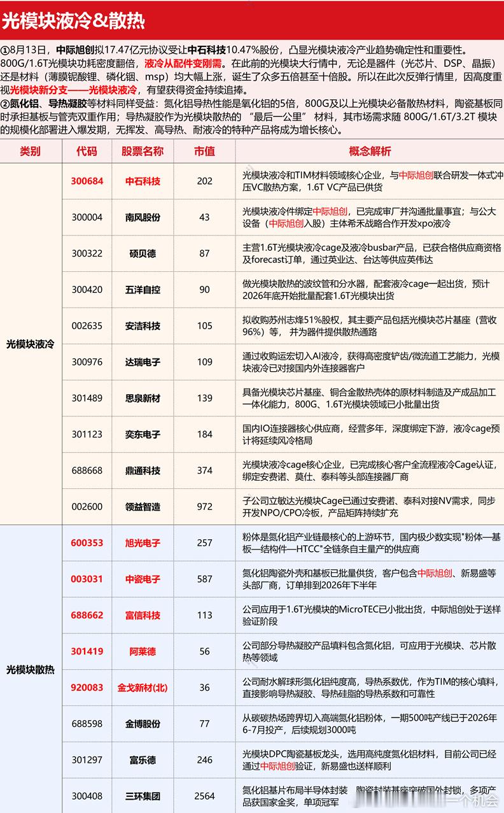Click stock code 688598
Screen dimensions: 504x813
87,724
